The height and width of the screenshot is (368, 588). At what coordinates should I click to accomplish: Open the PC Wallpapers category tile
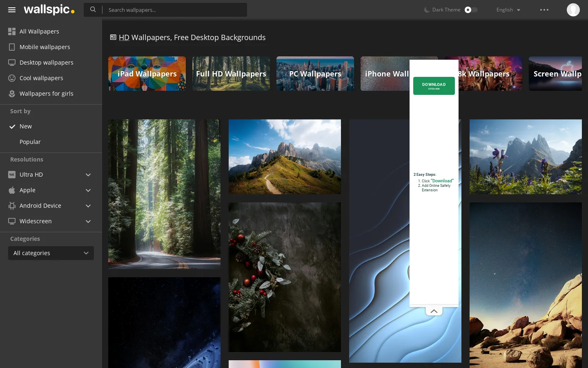315,74
